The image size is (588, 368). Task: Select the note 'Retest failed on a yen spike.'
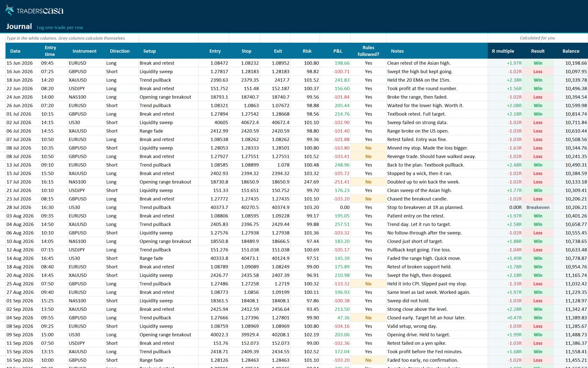(x=417, y=343)
